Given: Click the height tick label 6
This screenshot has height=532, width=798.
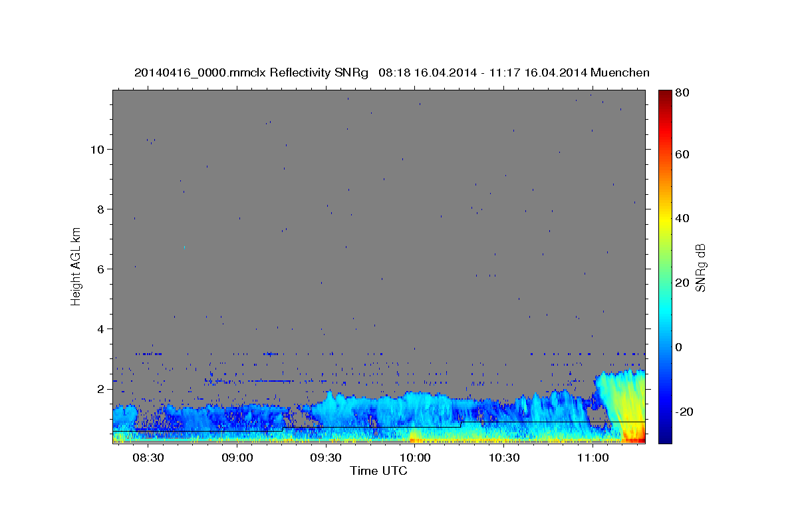Looking at the screenshot, I should (x=102, y=269).
